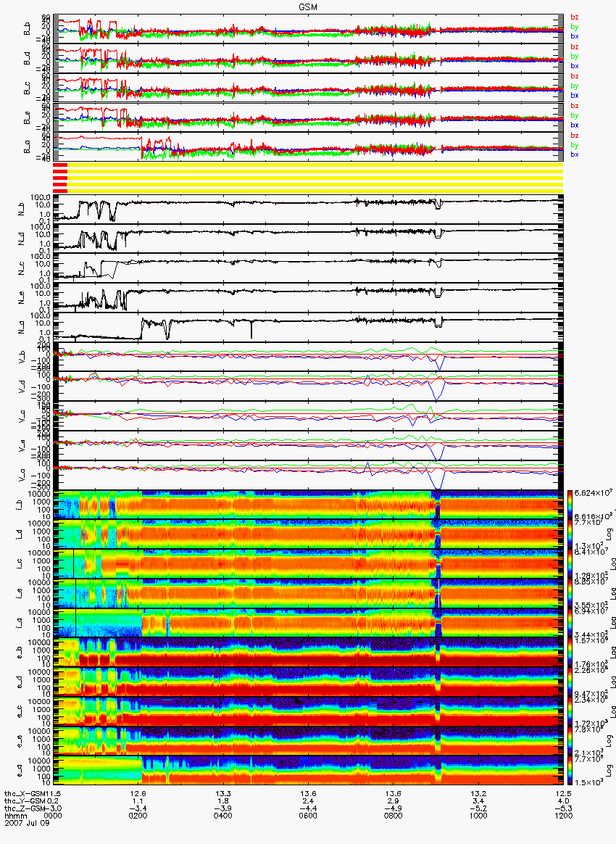Image resolution: width=616 pixels, height=844 pixels.
Task: Click the i_c spectrogram color bar
Action: tap(570, 564)
